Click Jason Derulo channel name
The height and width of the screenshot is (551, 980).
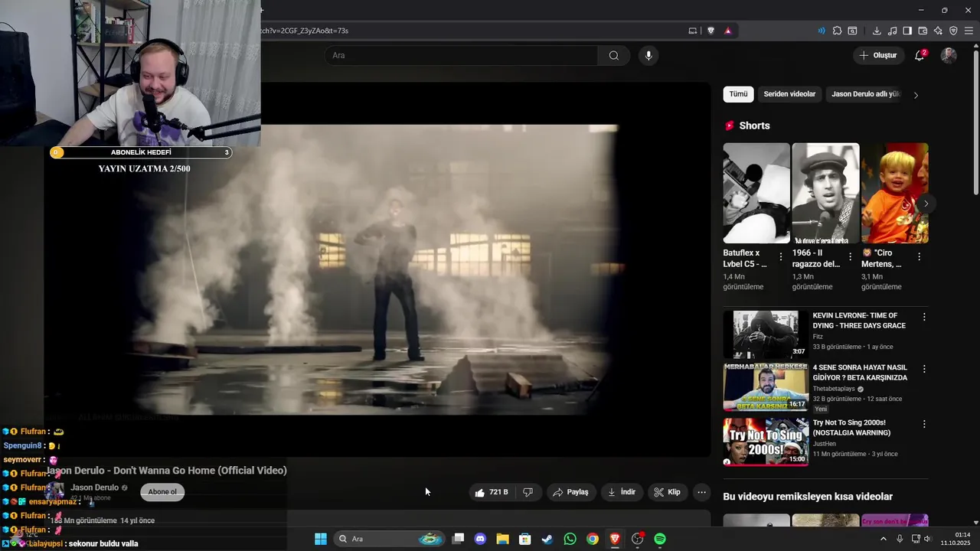94,487
